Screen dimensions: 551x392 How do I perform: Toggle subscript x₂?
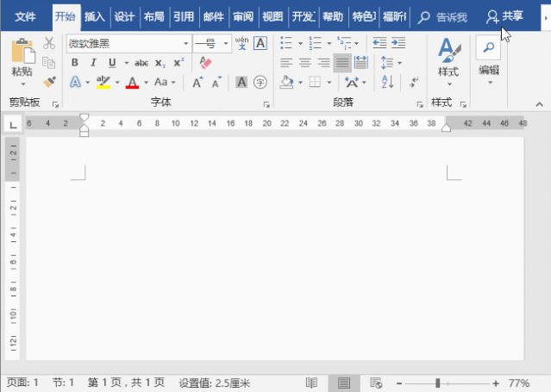(x=160, y=63)
